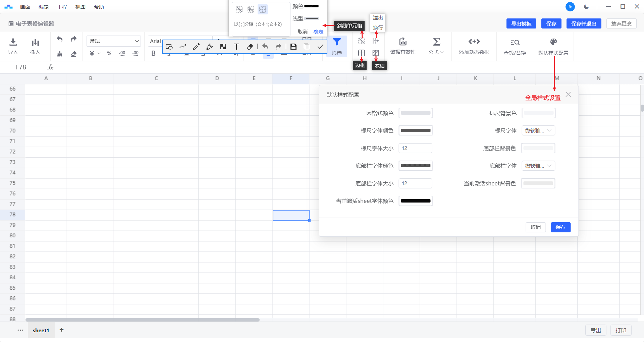Click the 默认样式配置 palette icon

coord(553,42)
